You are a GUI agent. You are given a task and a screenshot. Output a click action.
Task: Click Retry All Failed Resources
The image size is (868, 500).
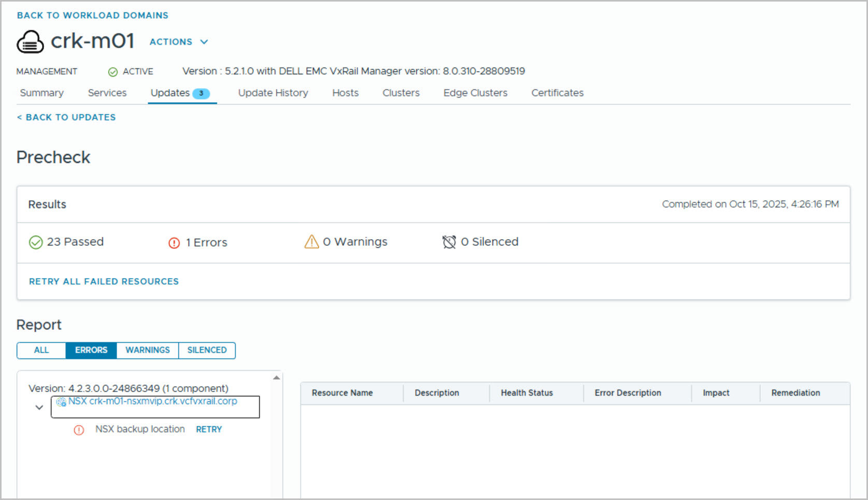[104, 282]
